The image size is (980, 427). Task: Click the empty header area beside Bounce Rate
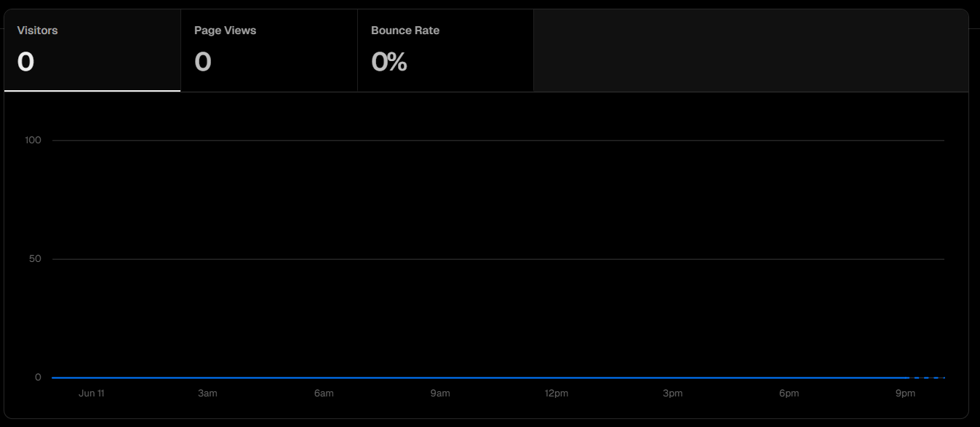point(751,50)
